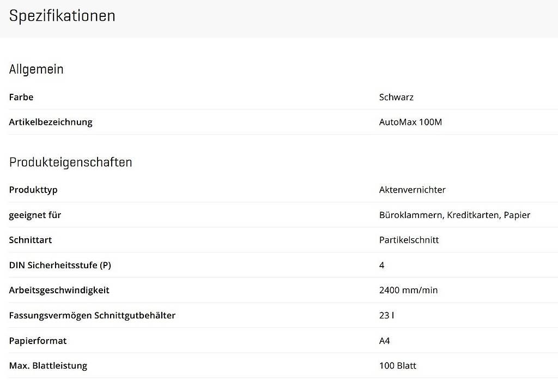Click the A4 paper format value

click(385, 341)
